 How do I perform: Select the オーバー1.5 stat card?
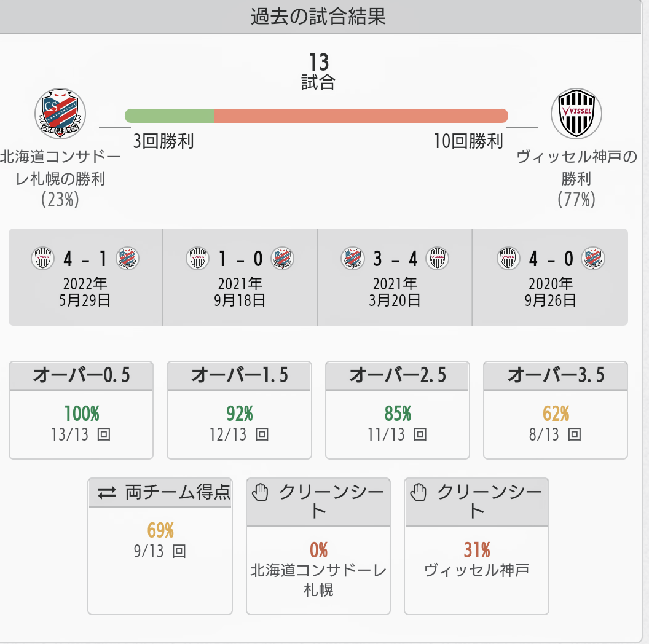239,410
